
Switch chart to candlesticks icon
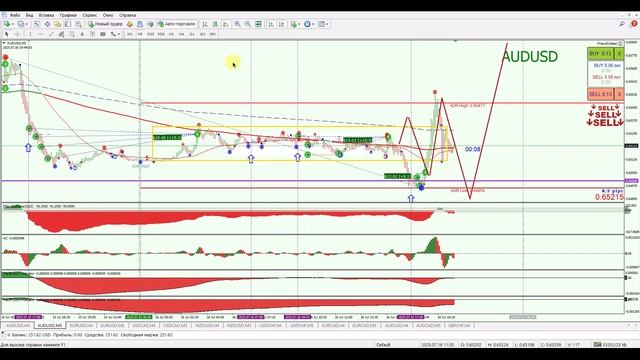(x=215, y=24)
